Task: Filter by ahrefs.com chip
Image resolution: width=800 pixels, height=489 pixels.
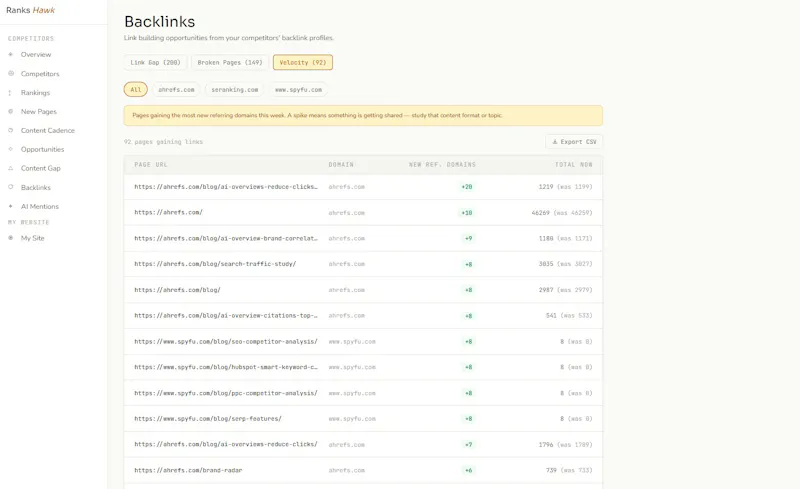Action: click(176, 89)
